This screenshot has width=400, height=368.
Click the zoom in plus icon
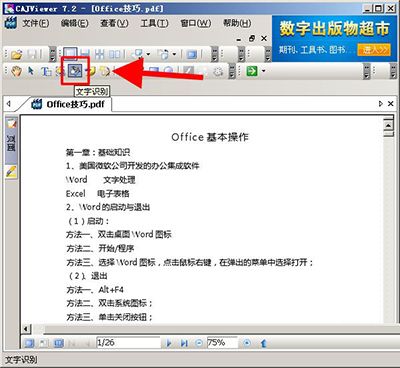click(x=247, y=343)
